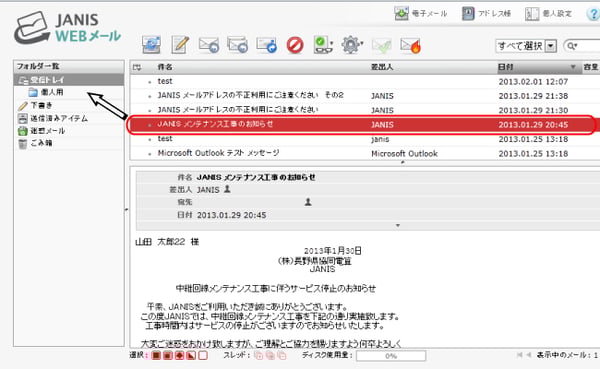Click the subject text in the preview header
This screenshot has height=369, width=600.
click(256, 177)
